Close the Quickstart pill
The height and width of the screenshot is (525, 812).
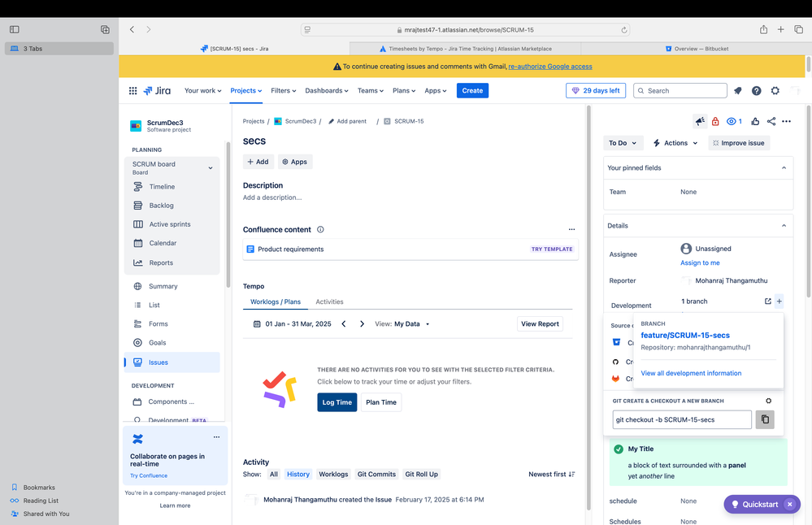(790, 505)
